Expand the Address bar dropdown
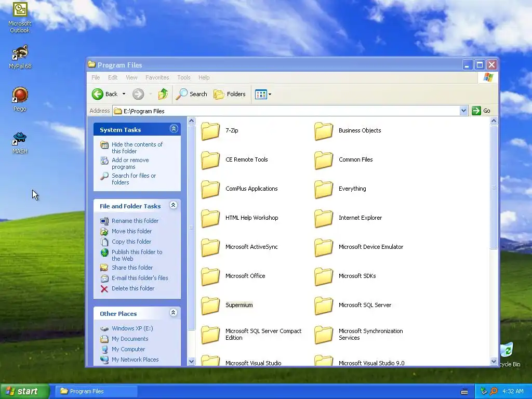 click(463, 111)
